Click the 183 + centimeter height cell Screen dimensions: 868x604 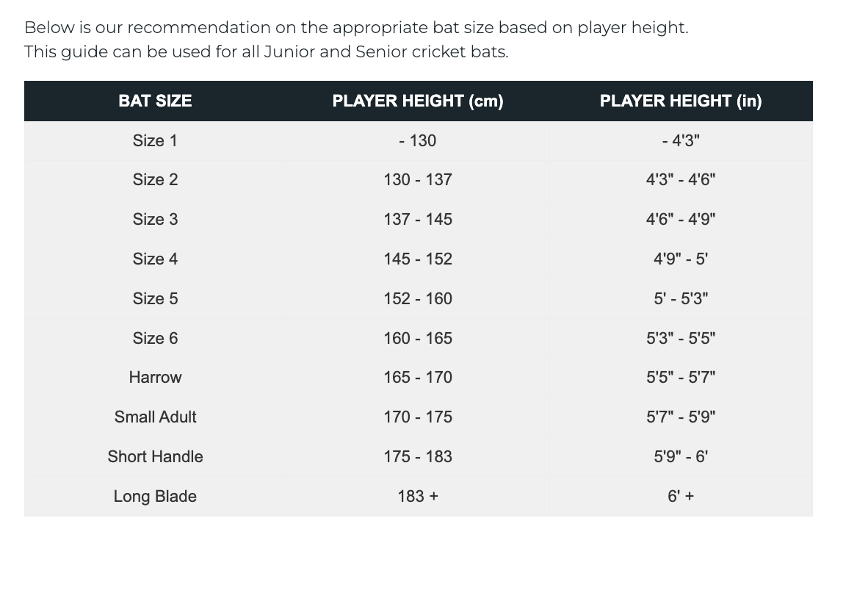[417, 496]
